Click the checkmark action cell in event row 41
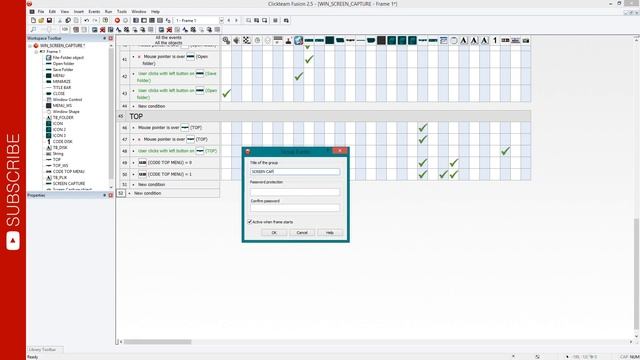This screenshot has width=640, height=360. pyautogui.click(x=309, y=60)
